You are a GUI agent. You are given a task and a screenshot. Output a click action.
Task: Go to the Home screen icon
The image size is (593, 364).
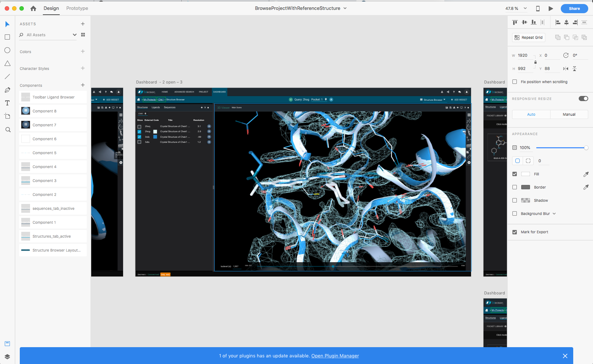(x=33, y=8)
